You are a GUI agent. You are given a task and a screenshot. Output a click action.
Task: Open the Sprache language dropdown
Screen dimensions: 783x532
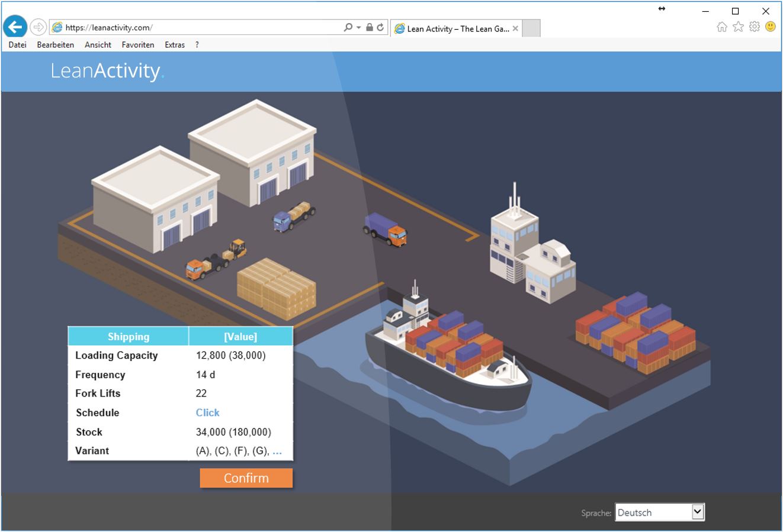click(660, 512)
